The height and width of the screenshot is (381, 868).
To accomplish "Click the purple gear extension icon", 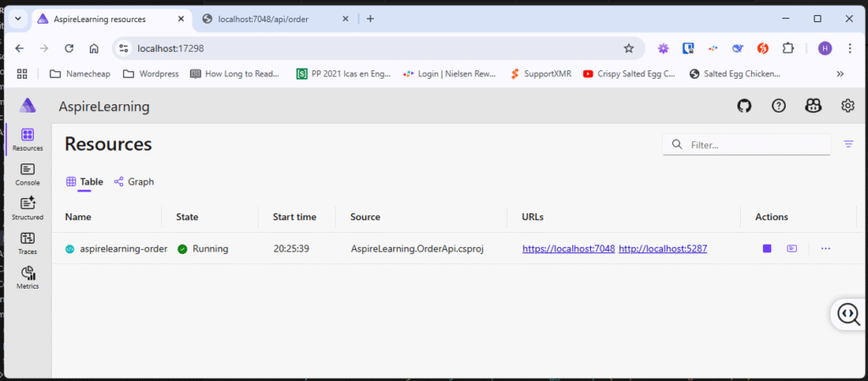I will [663, 48].
